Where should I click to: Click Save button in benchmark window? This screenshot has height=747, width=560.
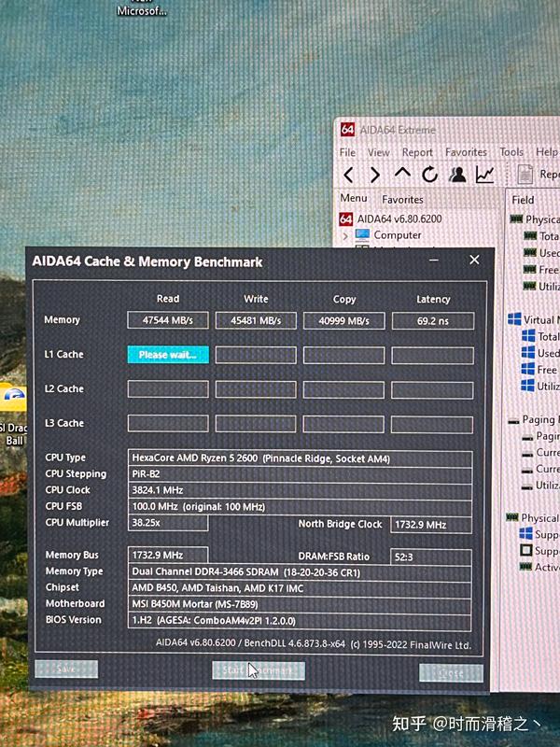tap(66, 669)
